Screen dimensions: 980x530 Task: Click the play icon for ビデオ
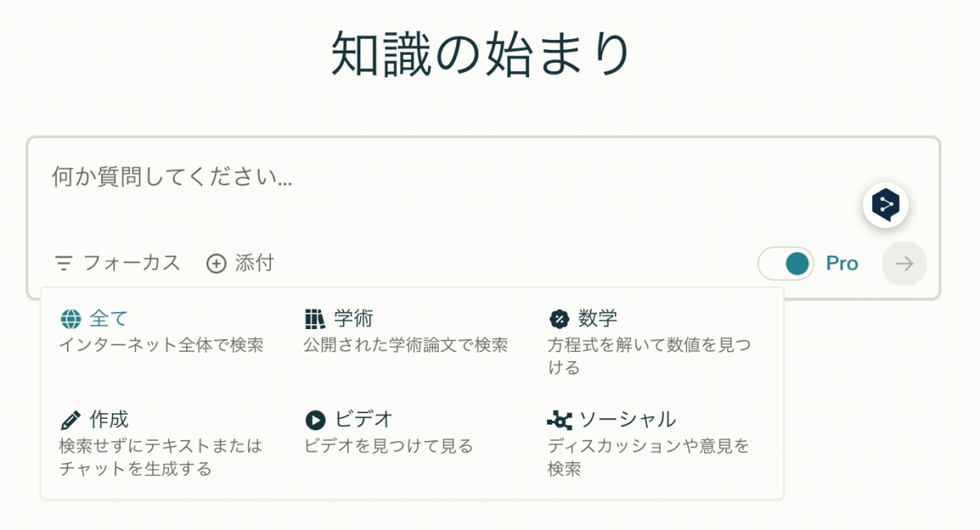coord(315,421)
